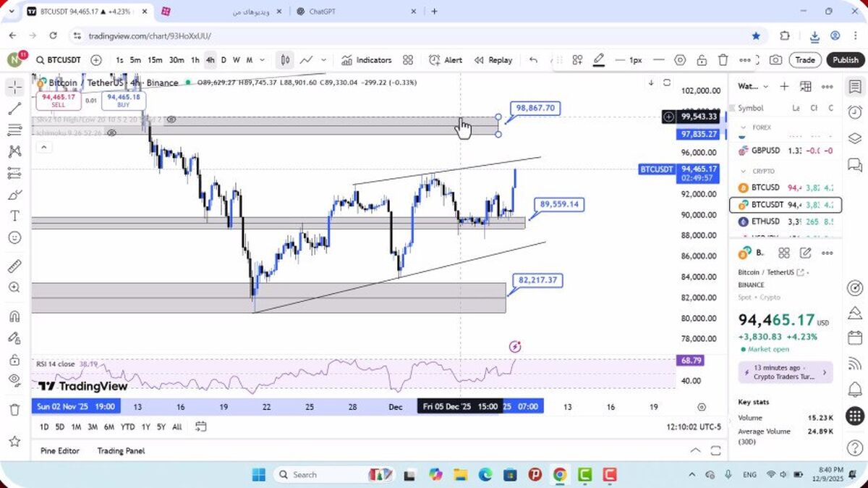The width and height of the screenshot is (868, 488).
Task: Open the indicator templates grid
Action: [408, 60]
